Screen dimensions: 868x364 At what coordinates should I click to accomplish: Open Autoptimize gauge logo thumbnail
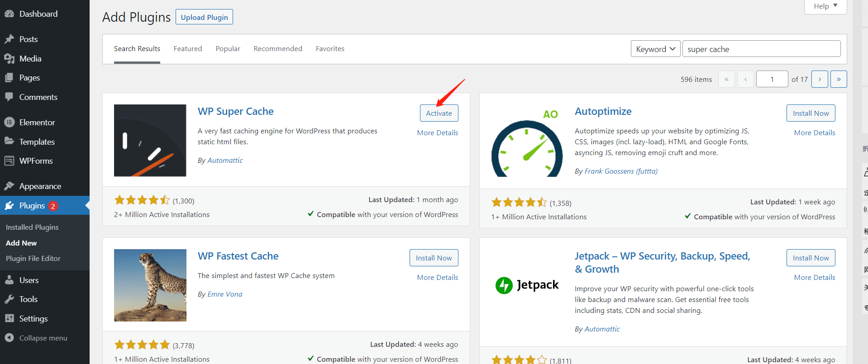[527, 141]
